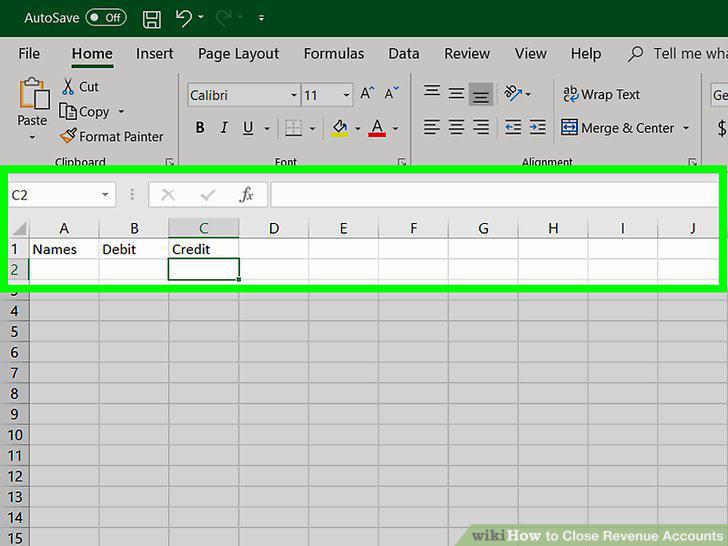Image resolution: width=728 pixels, height=546 pixels.
Task: Switch to the Insert tab
Action: 155,53
